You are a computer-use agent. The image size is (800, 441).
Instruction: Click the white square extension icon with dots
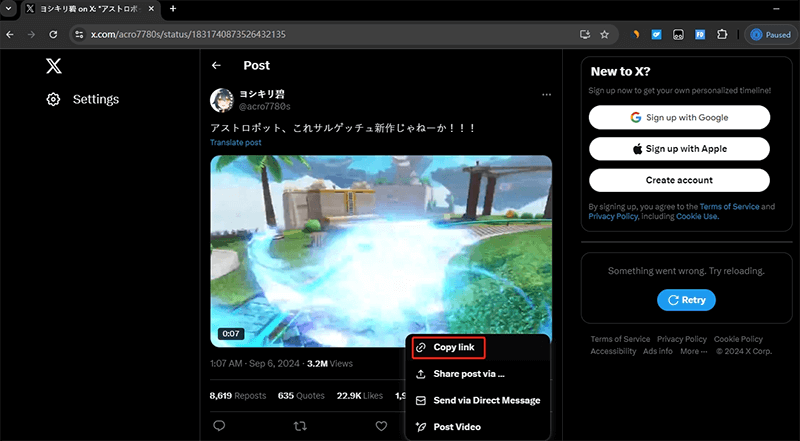[678, 35]
